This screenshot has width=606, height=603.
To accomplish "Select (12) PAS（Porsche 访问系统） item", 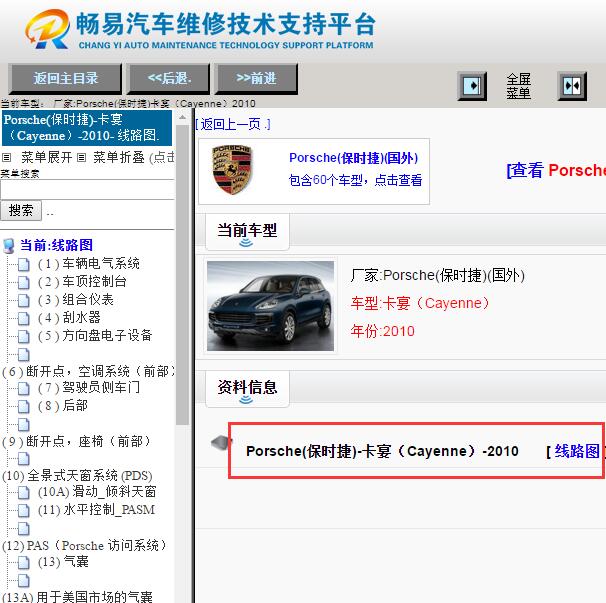I will click(84, 545).
